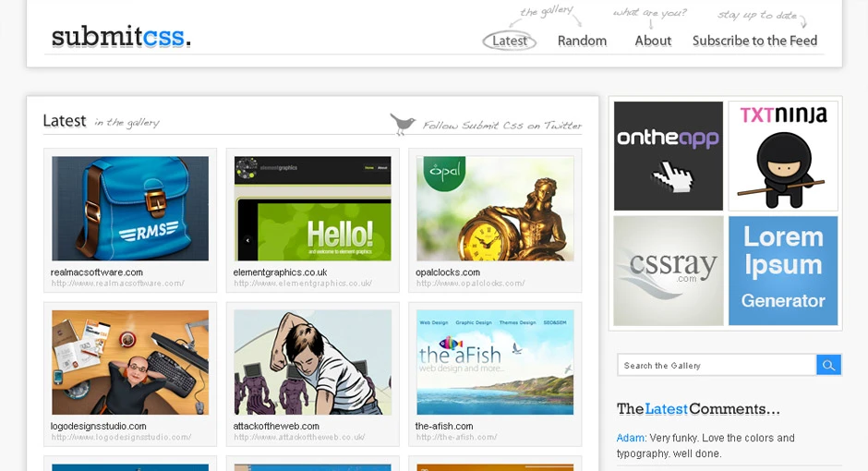
Task: Visit http://www.realmacsoftware.com/ URL link
Action: pos(118,284)
